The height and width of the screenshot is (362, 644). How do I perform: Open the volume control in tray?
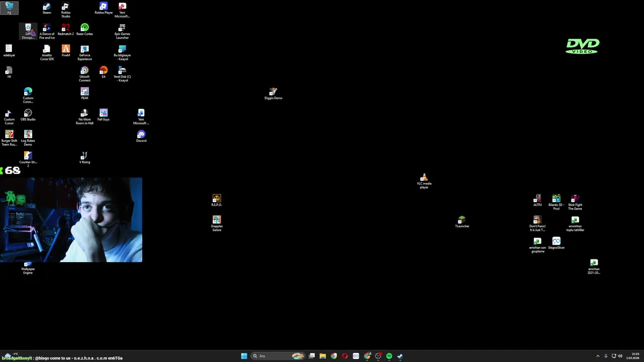(620, 356)
